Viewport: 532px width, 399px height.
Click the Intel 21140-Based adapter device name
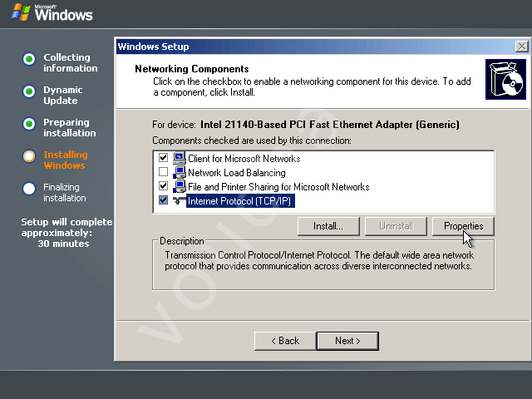(330, 125)
